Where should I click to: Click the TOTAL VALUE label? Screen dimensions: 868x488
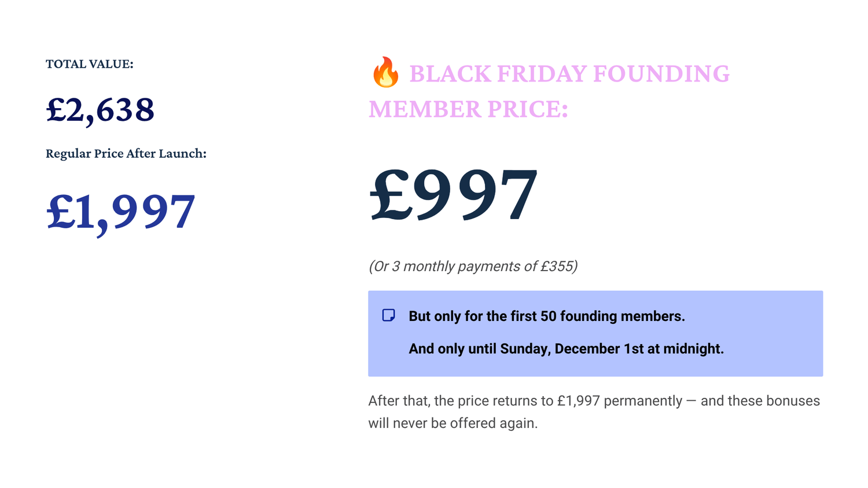coord(90,64)
